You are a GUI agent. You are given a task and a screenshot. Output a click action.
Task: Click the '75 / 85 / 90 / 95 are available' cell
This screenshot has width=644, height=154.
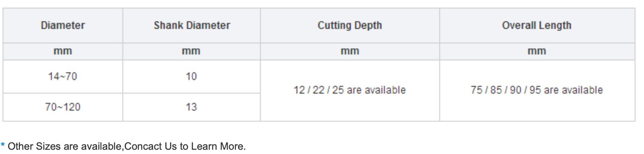pos(537,91)
